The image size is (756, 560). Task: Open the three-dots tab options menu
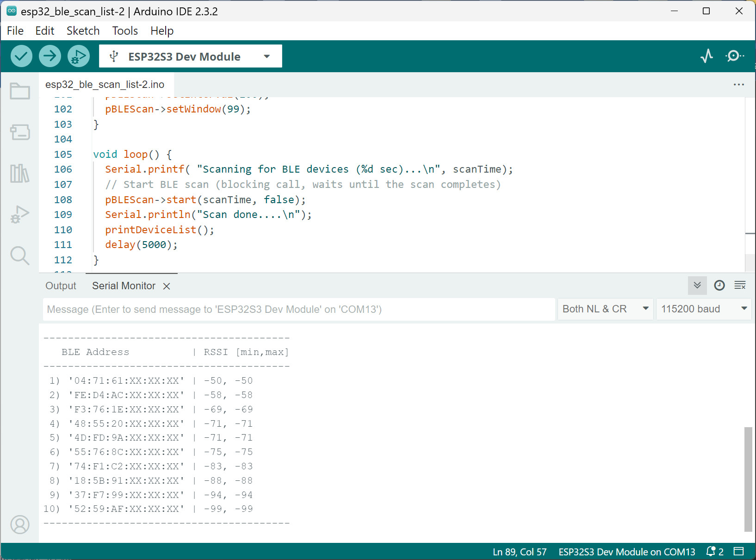tap(739, 85)
